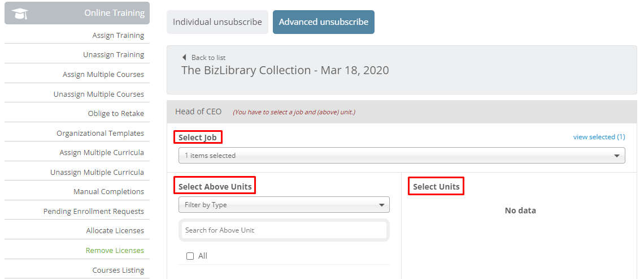Open Oblige to Retake page
644x279 pixels.
click(116, 113)
